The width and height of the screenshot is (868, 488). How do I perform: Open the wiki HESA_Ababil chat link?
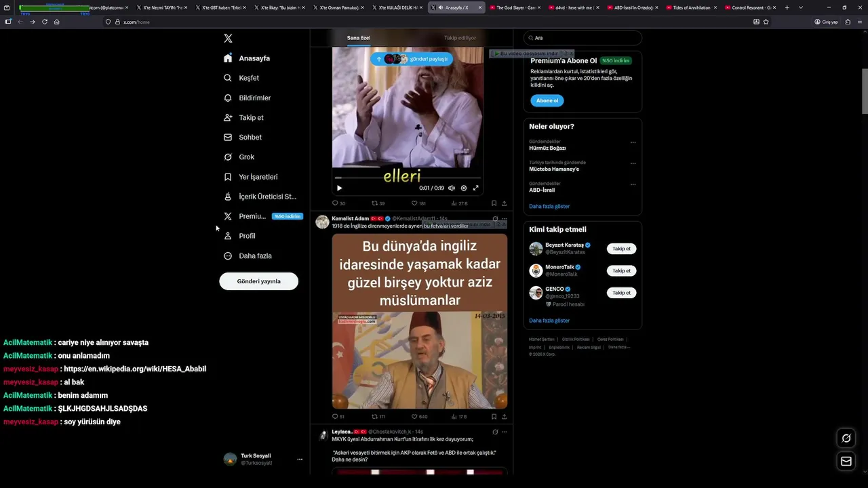[x=135, y=369]
